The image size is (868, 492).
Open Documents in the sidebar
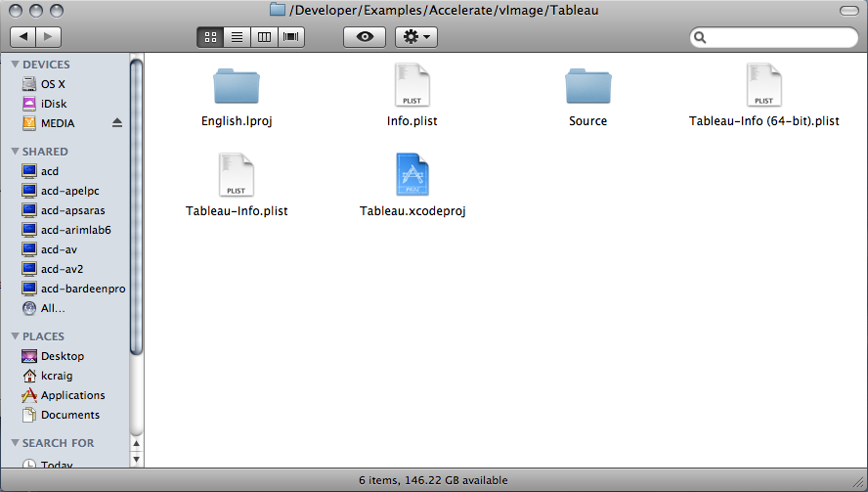point(61,415)
